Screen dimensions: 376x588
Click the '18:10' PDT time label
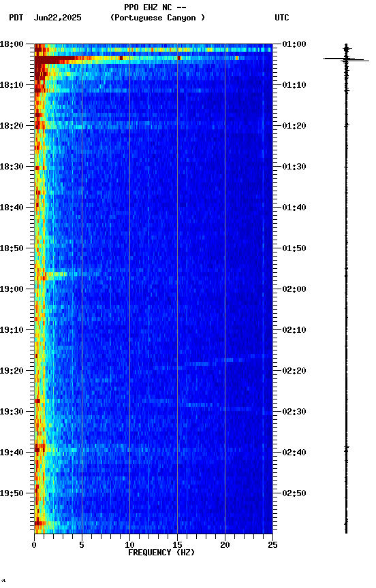click(x=12, y=85)
